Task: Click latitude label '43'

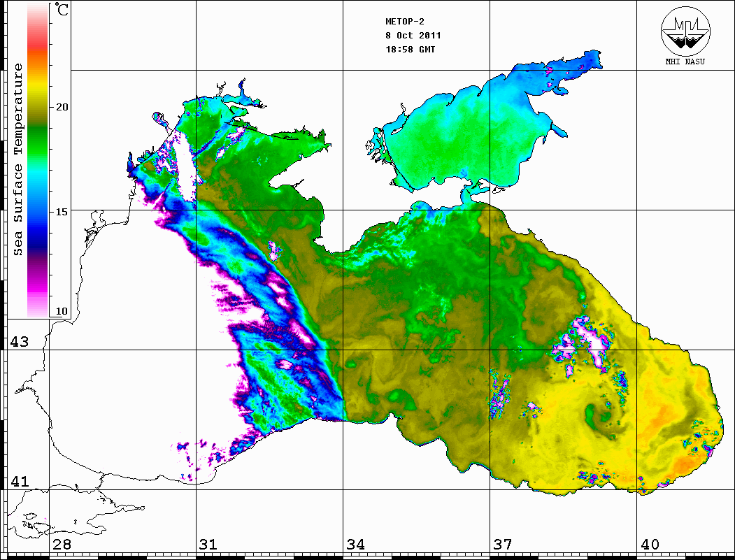Action: tap(19, 342)
